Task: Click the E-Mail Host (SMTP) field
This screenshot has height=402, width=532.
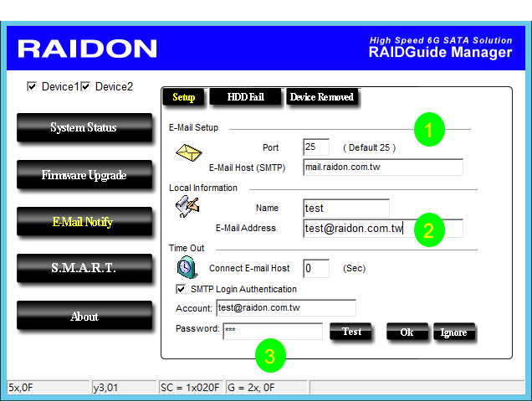Action: coord(382,167)
